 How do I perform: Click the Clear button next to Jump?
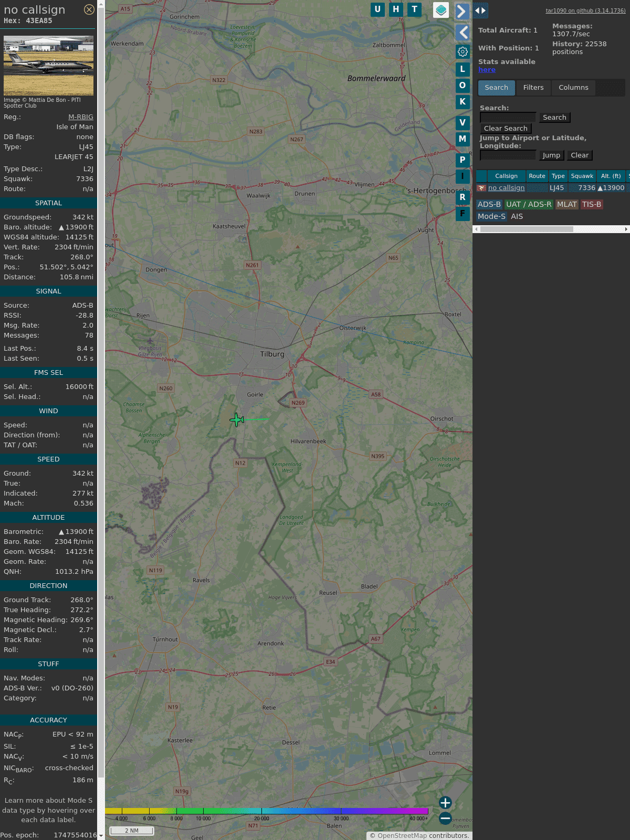point(580,155)
